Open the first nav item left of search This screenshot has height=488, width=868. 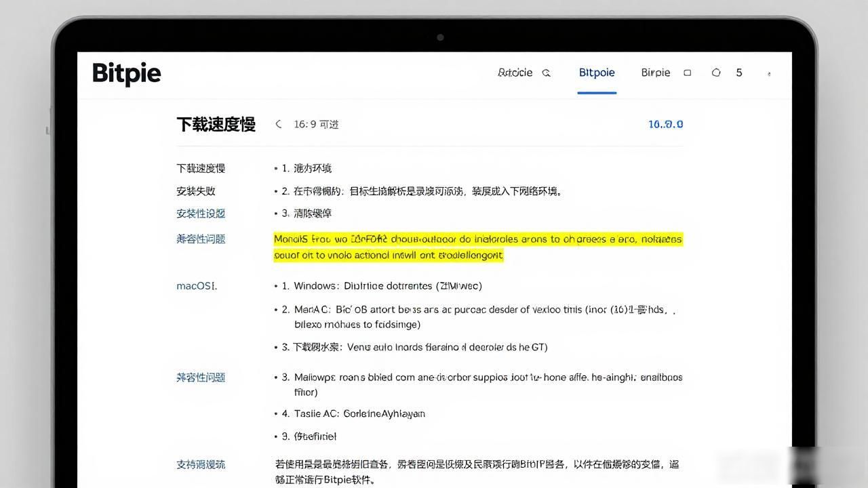(515, 73)
